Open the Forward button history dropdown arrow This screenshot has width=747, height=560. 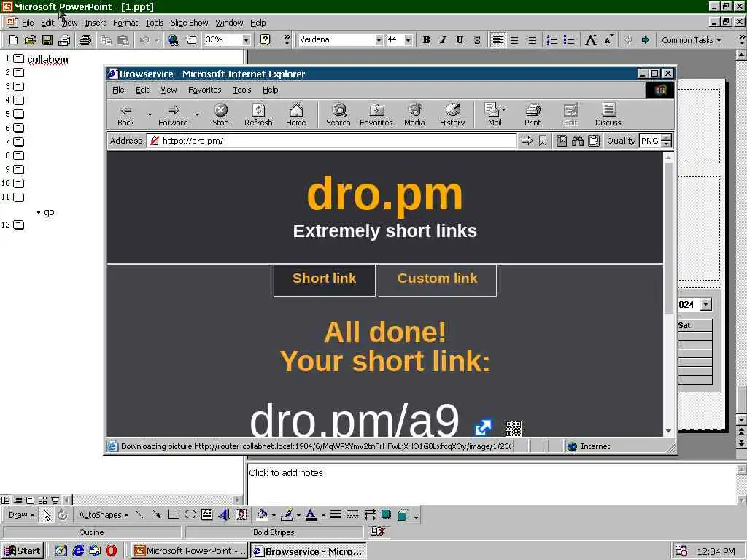(x=197, y=114)
